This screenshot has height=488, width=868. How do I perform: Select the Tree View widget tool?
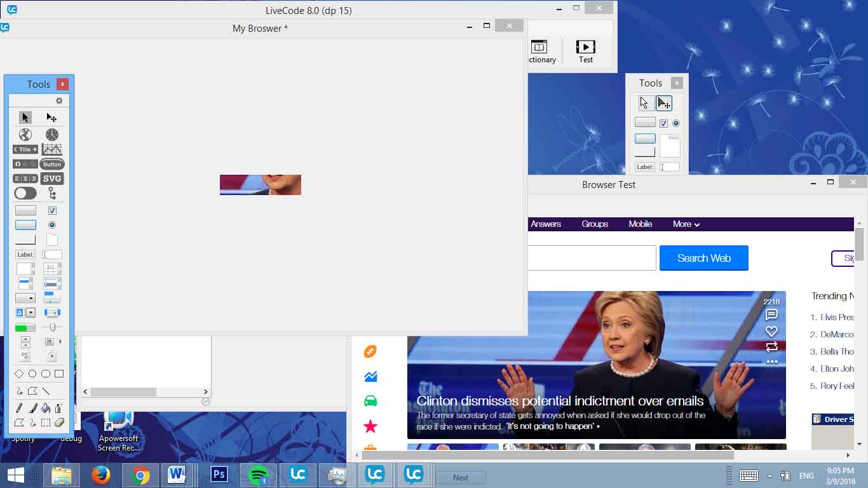pos(52,193)
